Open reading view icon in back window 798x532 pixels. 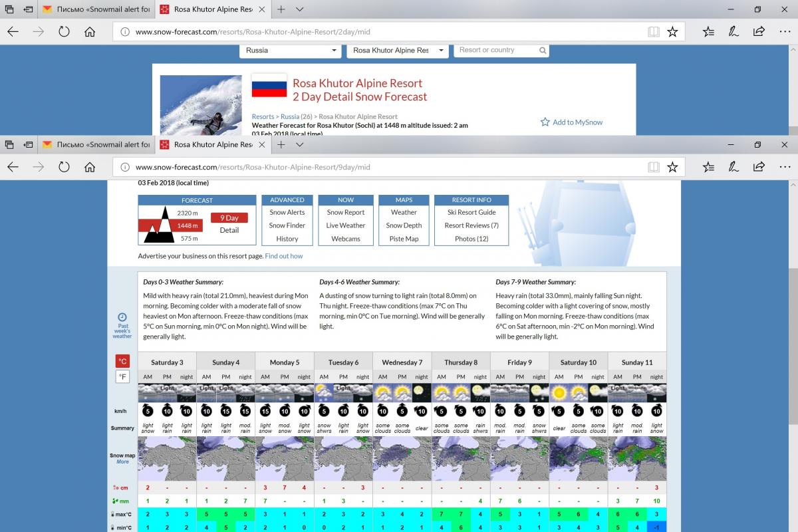pos(654,31)
